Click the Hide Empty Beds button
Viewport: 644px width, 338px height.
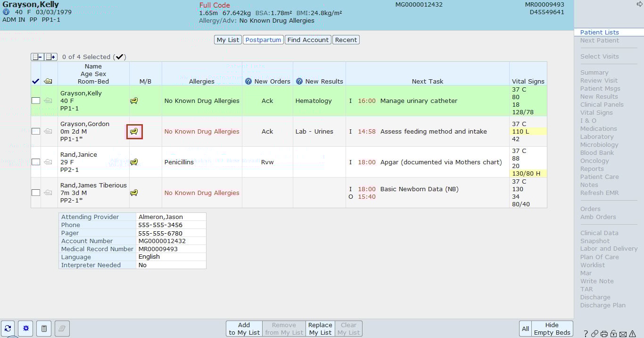point(552,329)
